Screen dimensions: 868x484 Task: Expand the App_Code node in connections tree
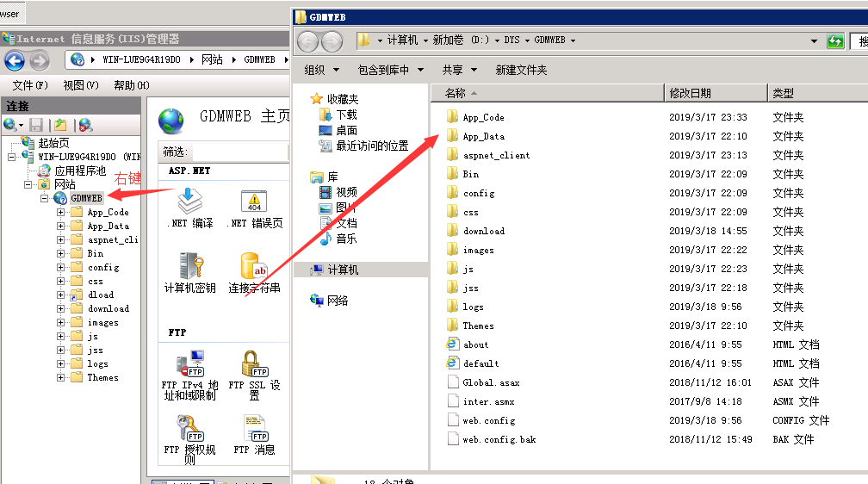click(61, 212)
